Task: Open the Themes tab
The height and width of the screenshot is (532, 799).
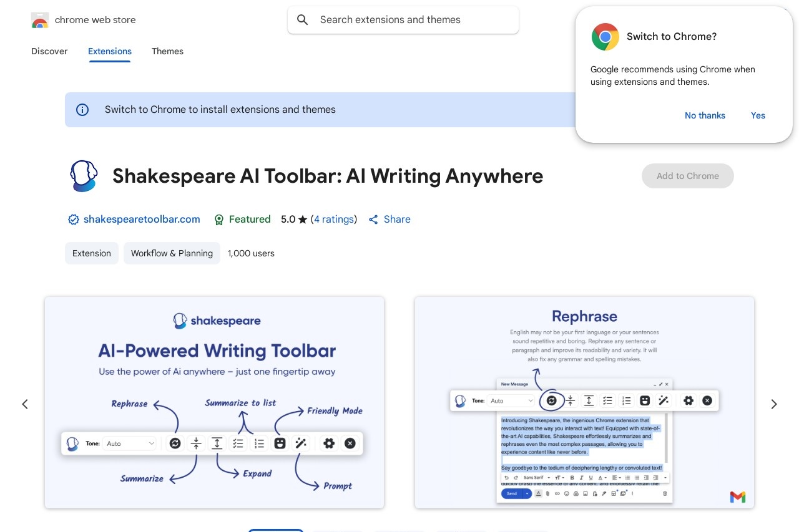Action: coord(167,51)
